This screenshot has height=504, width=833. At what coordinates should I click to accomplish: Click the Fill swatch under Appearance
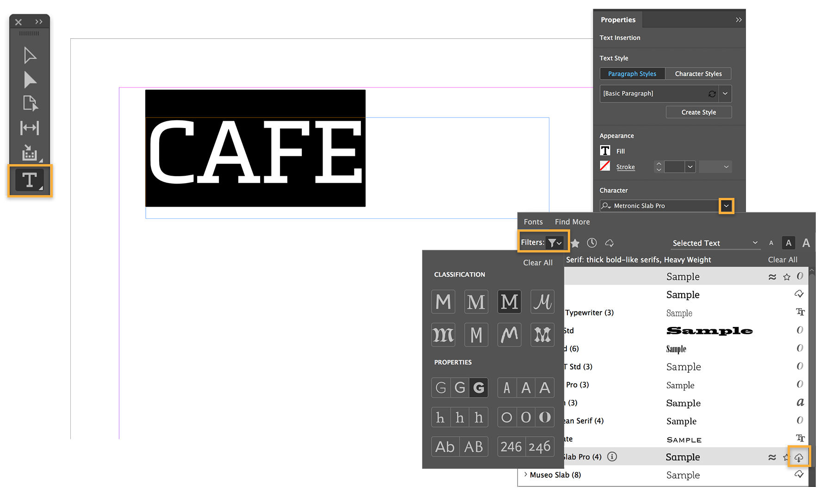pyautogui.click(x=605, y=150)
